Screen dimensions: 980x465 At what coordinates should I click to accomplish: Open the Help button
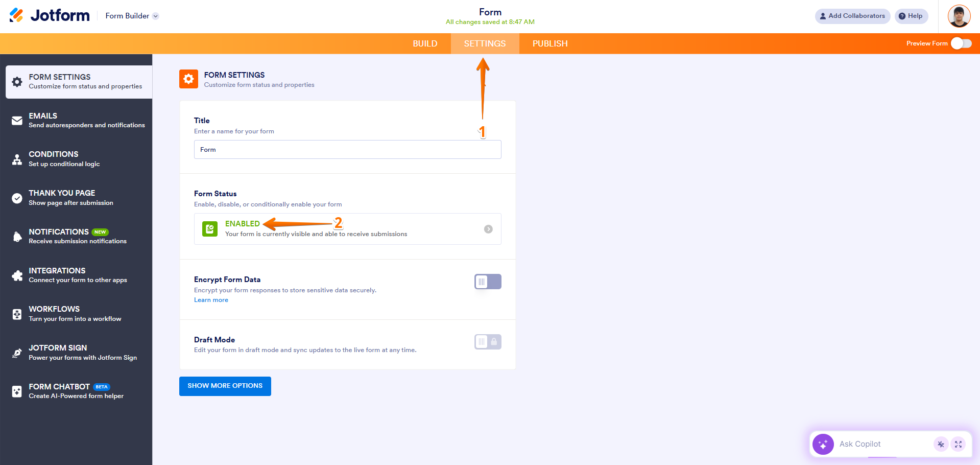(x=911, y=16)
